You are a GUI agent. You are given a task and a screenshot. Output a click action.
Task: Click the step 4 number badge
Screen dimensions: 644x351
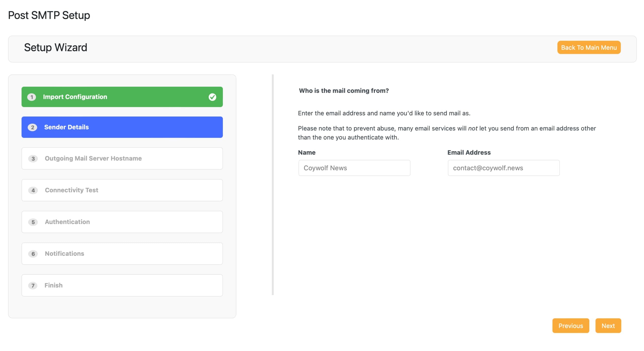[33, 190]
